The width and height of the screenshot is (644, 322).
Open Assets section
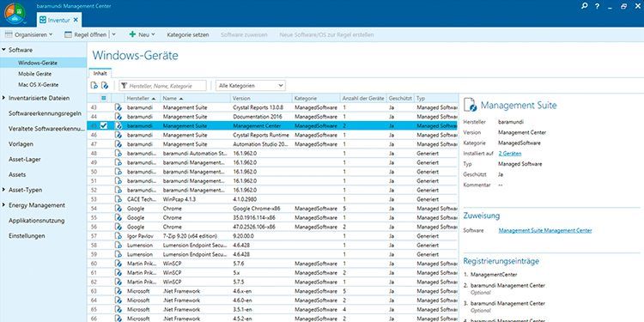(x=17, y=174)
